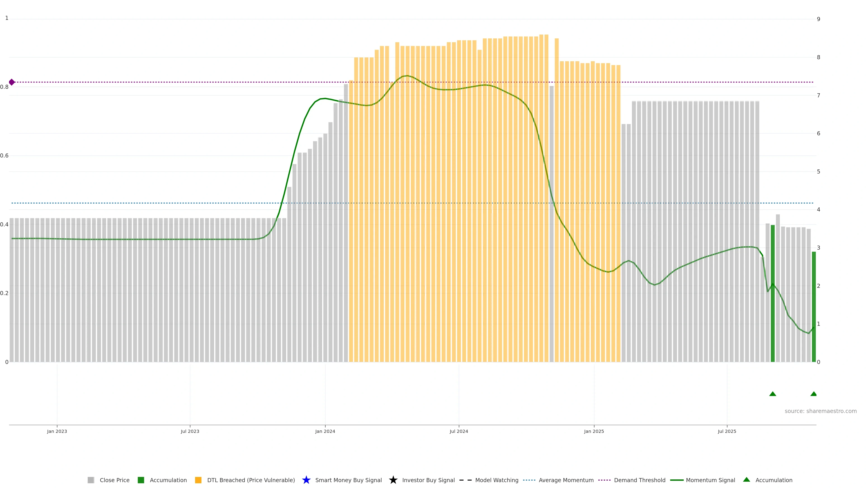This screenshot has width=868, height=488.
Task: Click the purple Demand Threshold legend line
Action: [604, 480]
